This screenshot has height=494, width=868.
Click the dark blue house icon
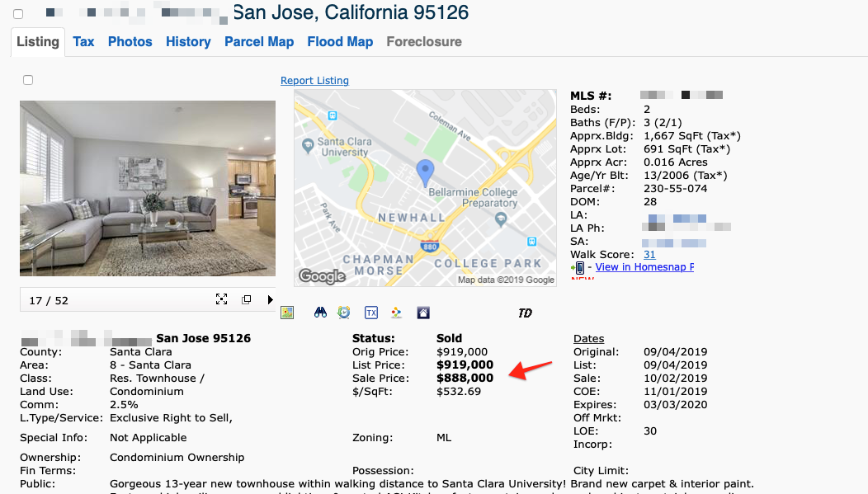click(423, 313)
